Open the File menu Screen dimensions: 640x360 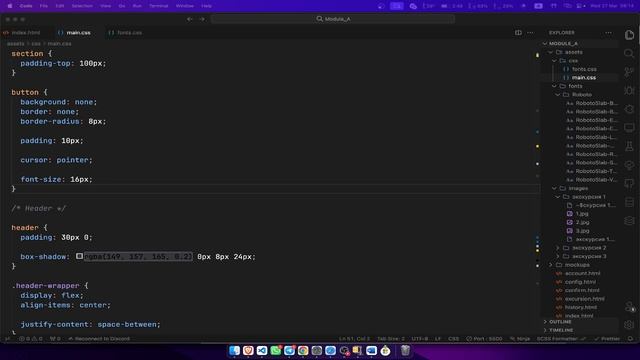[x=44, y=6]
